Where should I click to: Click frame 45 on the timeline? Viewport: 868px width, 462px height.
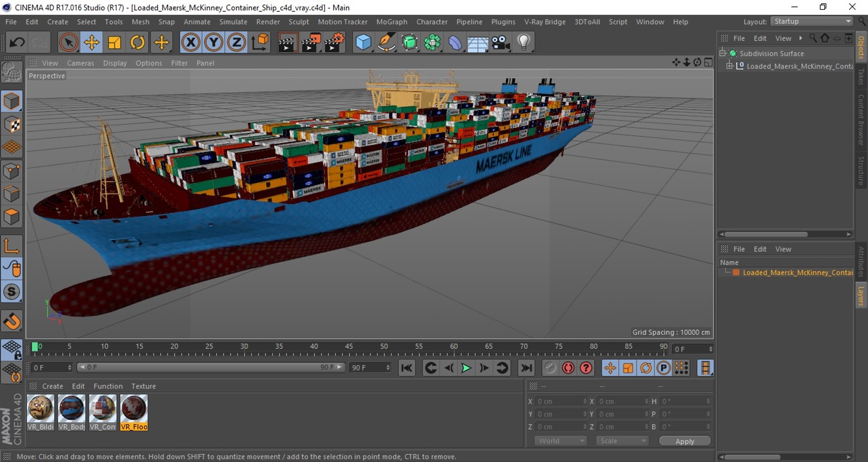[349, 347]
